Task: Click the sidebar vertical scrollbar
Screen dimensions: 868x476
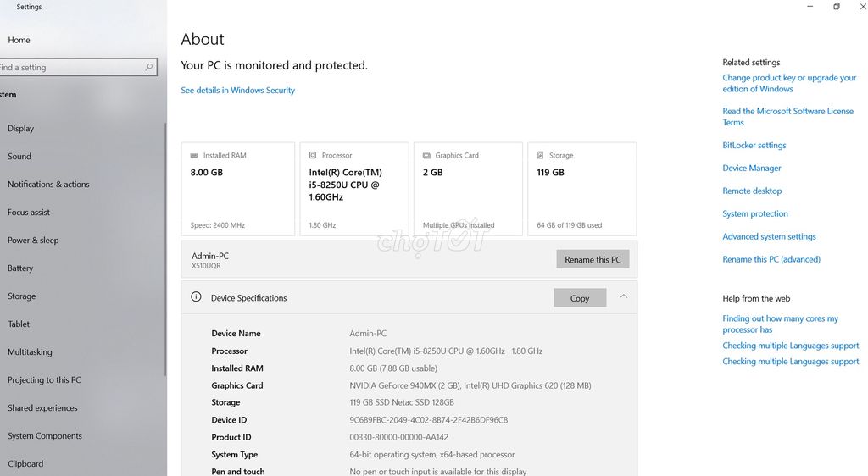Action: pos(165,249)
